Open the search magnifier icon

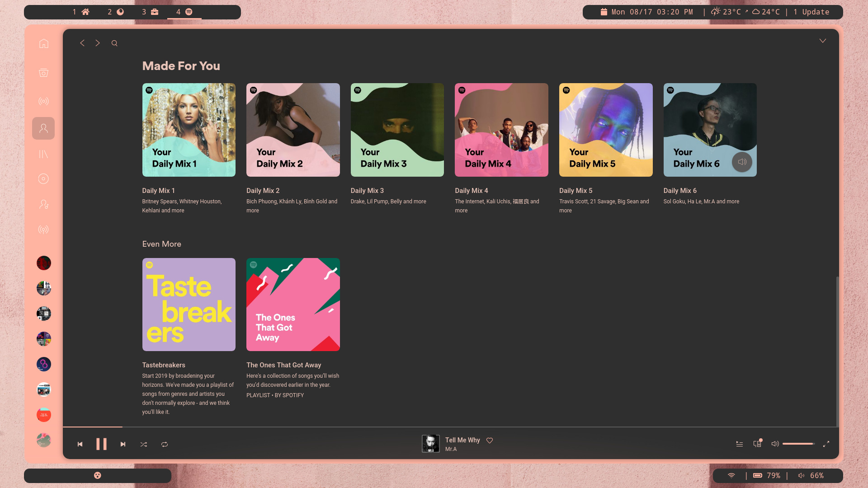click(114, 43)
